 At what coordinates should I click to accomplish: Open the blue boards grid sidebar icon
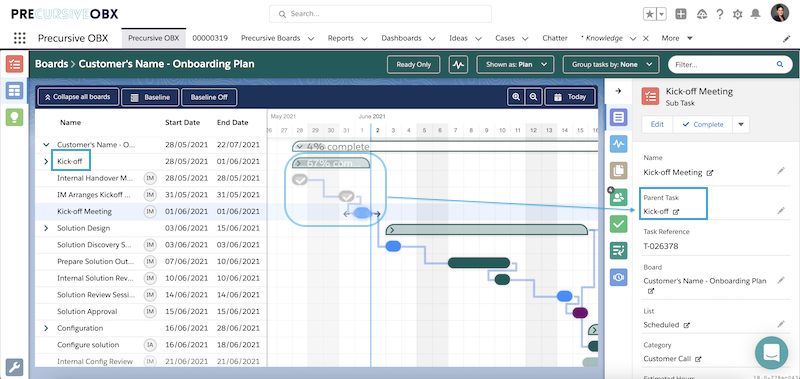coord(14,91)
